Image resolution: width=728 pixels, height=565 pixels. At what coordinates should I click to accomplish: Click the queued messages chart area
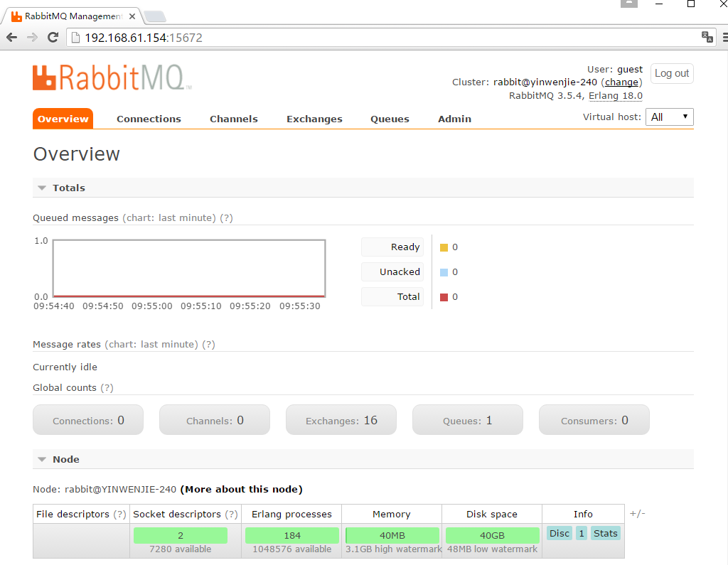pos(189,269)
